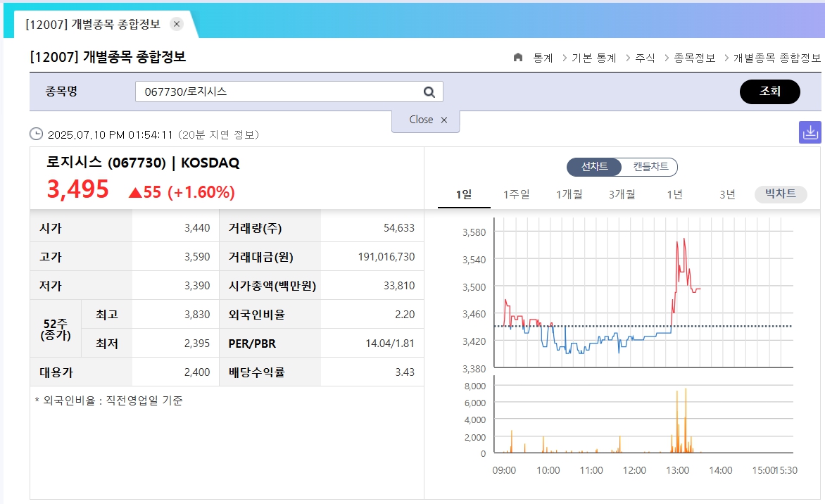This screenshot has width=825, height=504.
Task: Click the search magnifier icon in 종목명 field
Action: pyautogui.click(x=429, y=92)
